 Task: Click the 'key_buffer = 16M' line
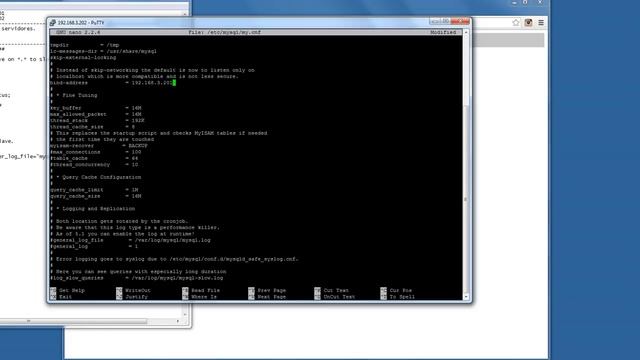(96, 108)
